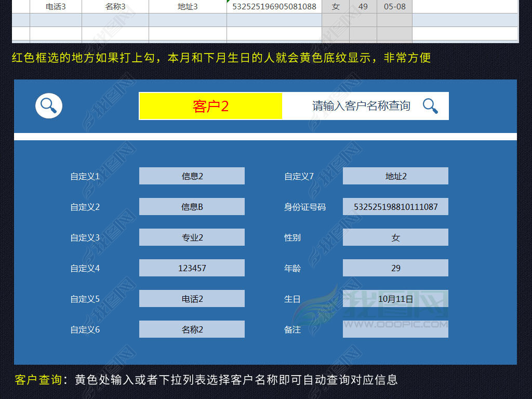Click the circular magnifier search icon
The image size is (532, 399).
pyautogui.click(x=48, y=105)
